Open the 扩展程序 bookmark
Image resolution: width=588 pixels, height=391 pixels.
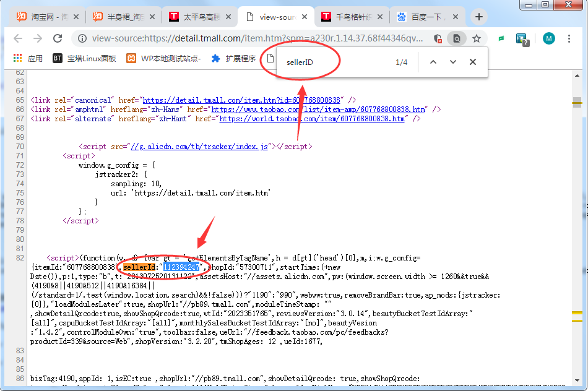pyautogui.click(x=233, y=59)
